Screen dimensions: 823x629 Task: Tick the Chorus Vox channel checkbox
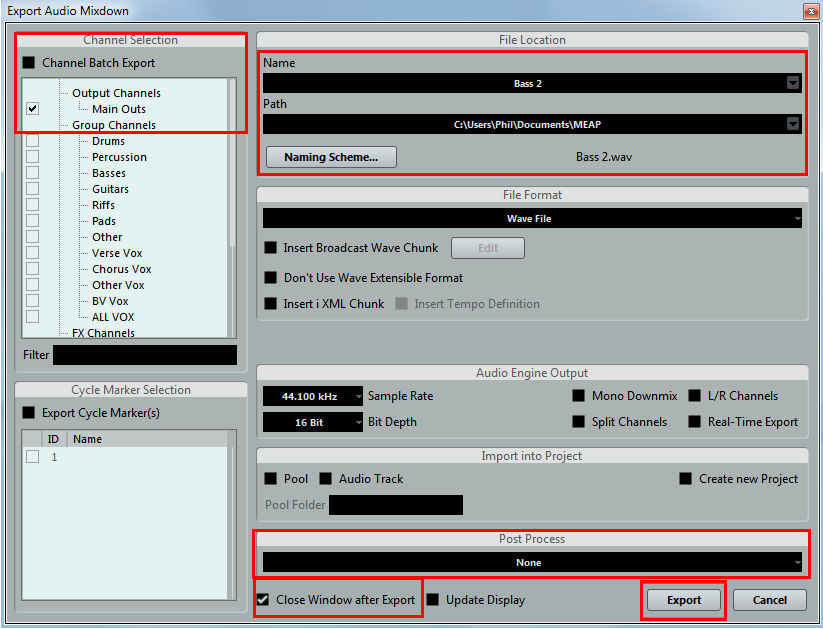tap(33, 269)
